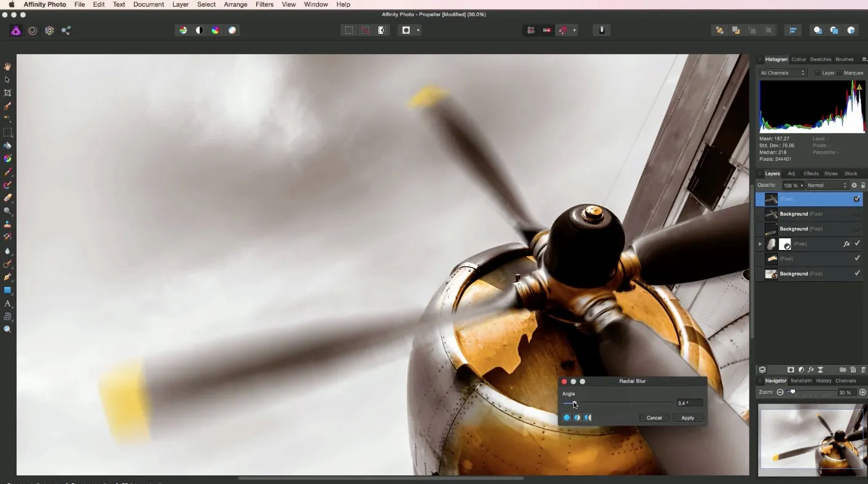Screen dimensions: 868x484
Task: Open the History tab
Action: pyautogui.click(x=824, y=381)
